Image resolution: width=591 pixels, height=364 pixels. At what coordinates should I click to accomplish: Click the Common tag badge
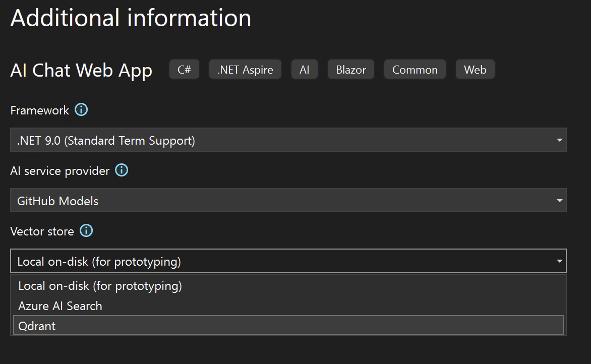point(415,70)
